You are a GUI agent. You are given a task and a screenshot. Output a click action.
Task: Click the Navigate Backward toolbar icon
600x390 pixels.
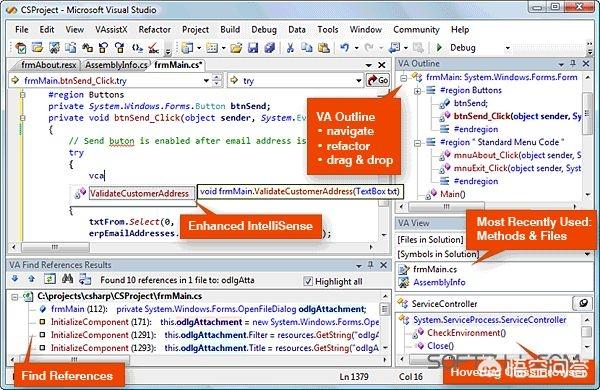(394, 48)
